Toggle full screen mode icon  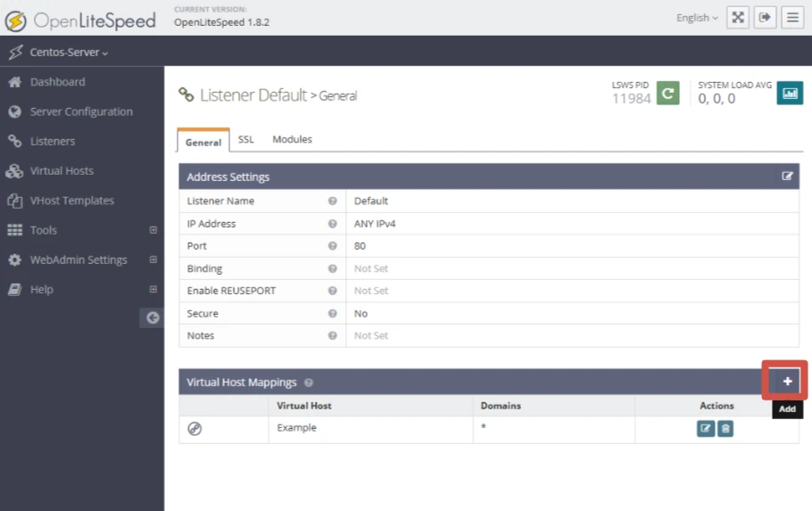(737, 18)
